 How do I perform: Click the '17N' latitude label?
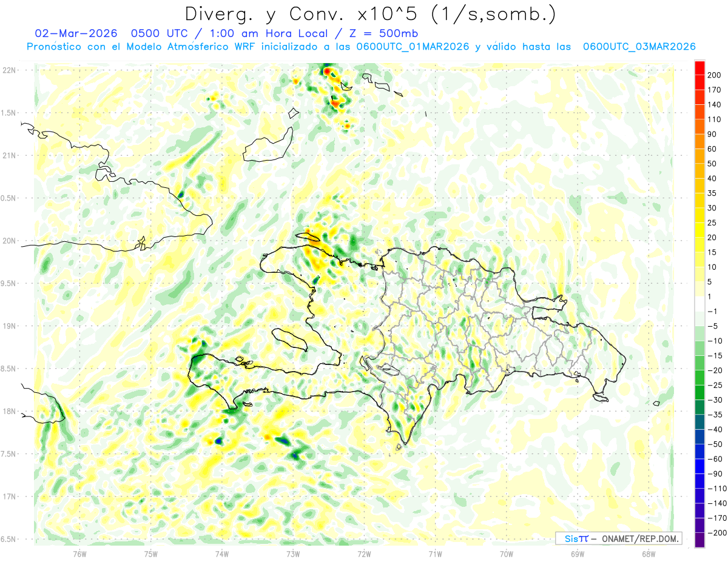click(9, 497)
